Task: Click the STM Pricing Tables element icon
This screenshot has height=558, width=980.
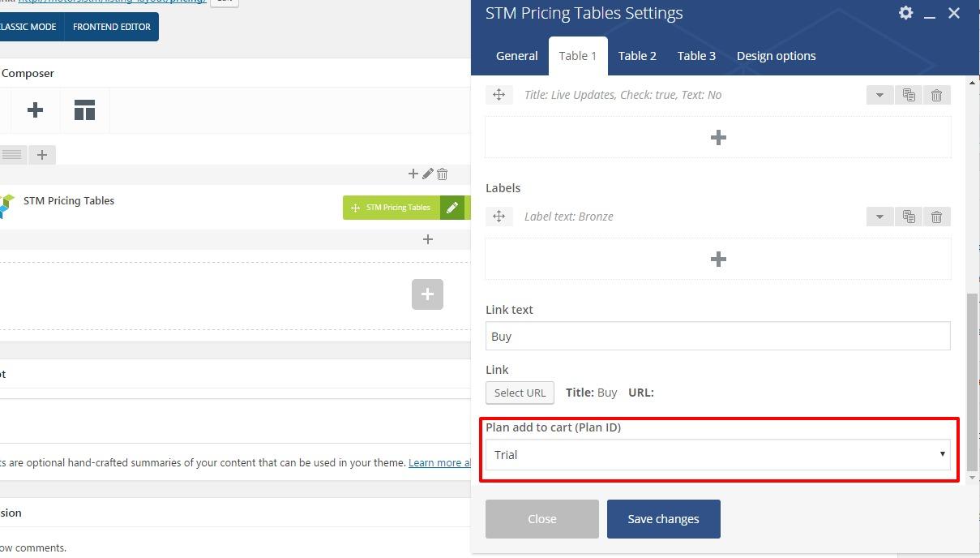Action: point(6,205)
